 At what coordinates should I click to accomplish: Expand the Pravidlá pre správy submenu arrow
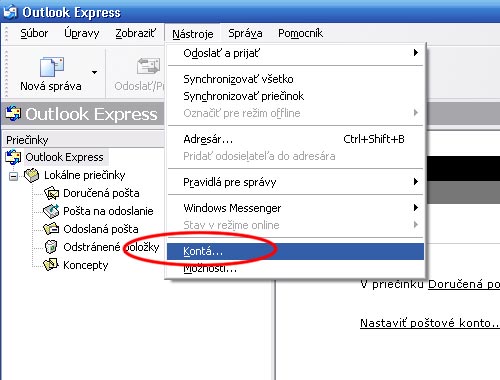[415, 182]
